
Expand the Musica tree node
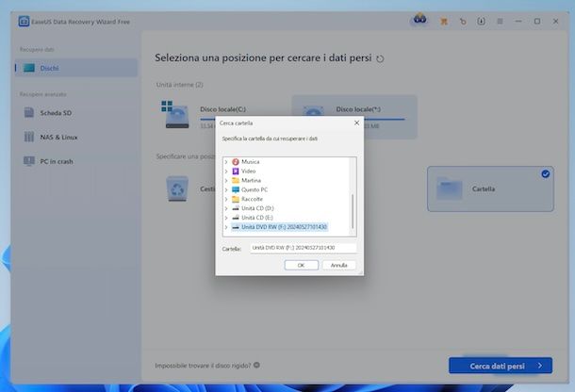[226, 162]
